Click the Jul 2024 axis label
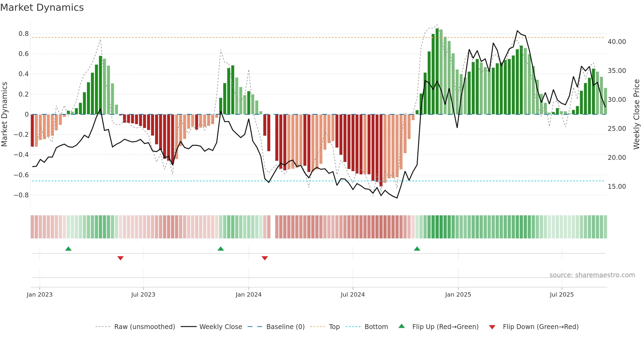 click(x=353, y=294)
